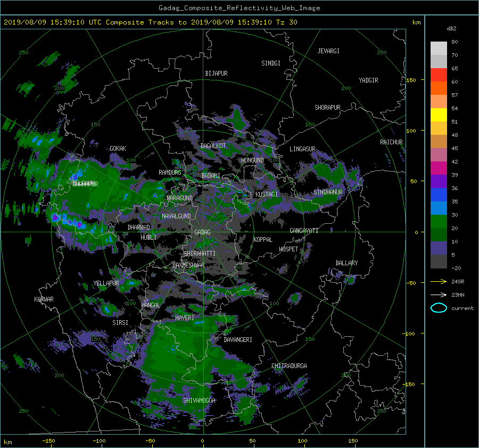This screenshot has height=448, width=479.
Task: Click the YELLAPUR city label
Action: coord(106,283)
